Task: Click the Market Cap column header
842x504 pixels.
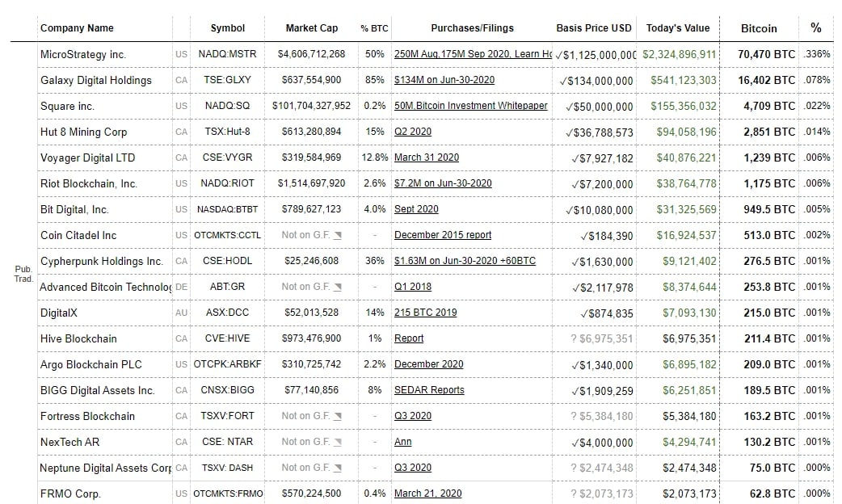Action: click(312, 28)
